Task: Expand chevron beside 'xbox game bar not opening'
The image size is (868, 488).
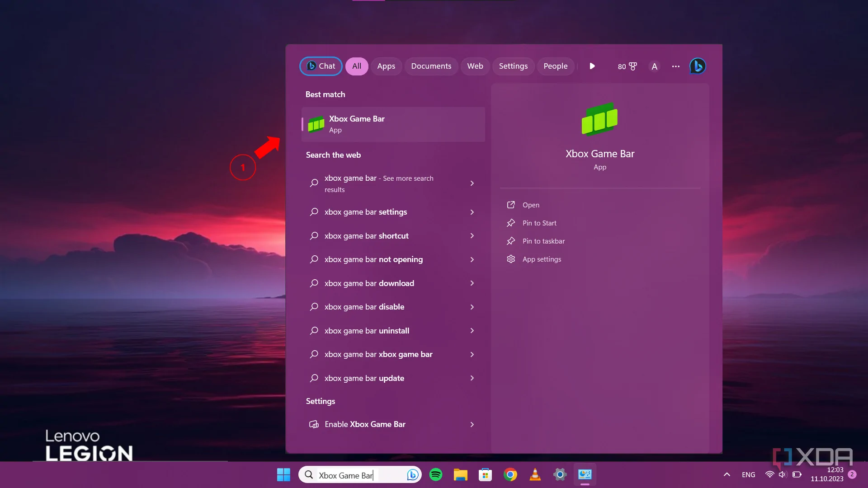Action: [x=472, y=259]
